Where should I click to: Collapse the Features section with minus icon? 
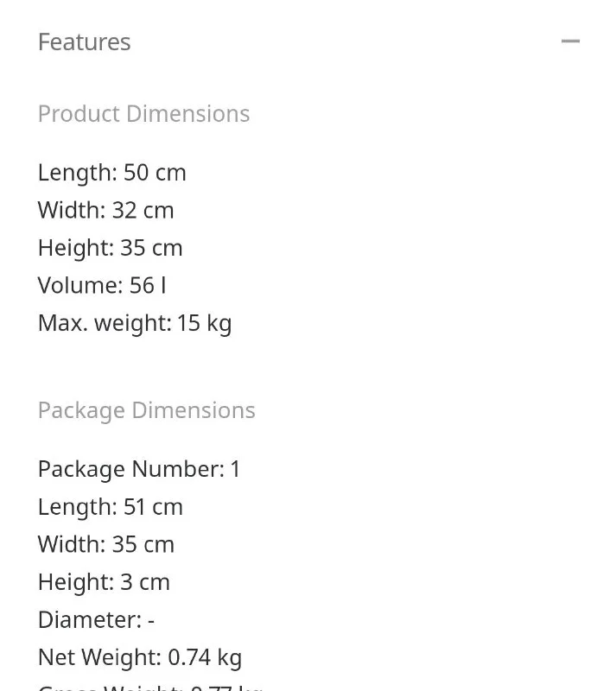click(x=570, y=41)
